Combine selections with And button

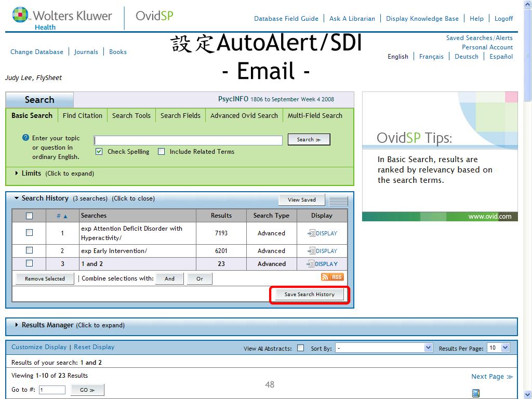170,278
